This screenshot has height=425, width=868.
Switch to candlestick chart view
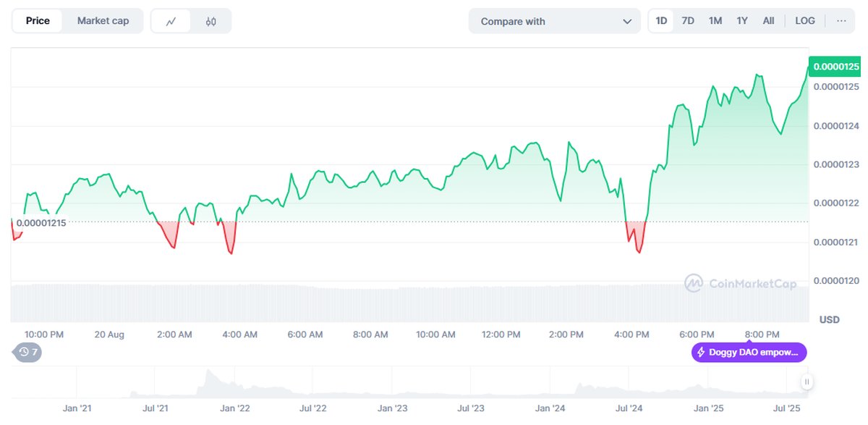tap(210, 21)
